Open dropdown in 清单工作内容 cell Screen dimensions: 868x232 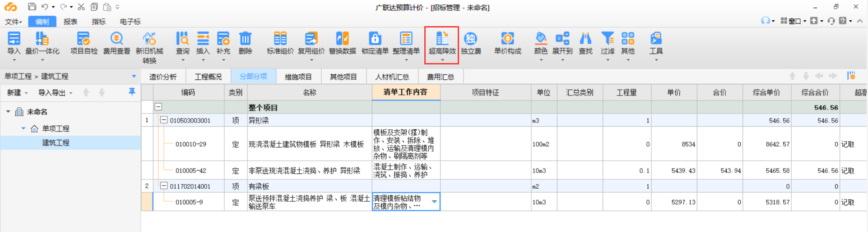434,202
